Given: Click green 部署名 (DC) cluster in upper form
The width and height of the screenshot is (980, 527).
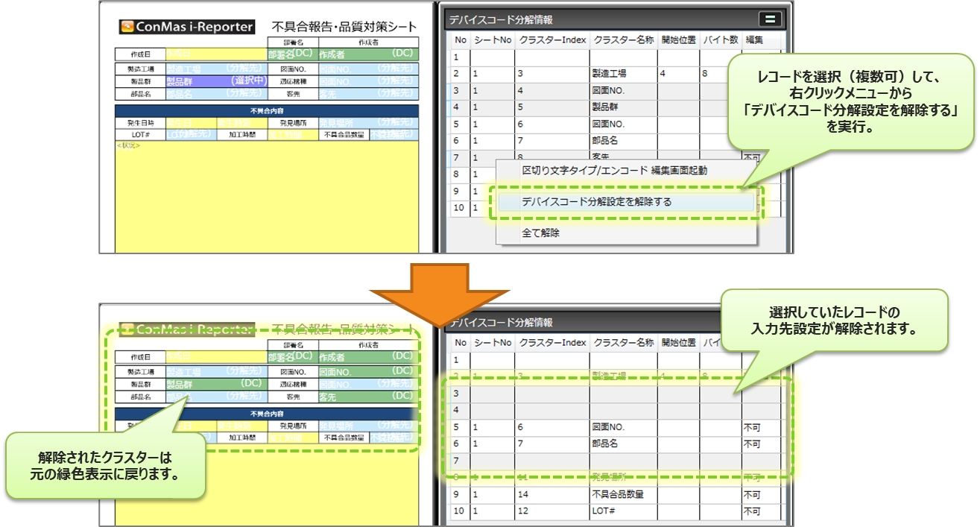Looking at the screenshot, I should pos(291,54).
